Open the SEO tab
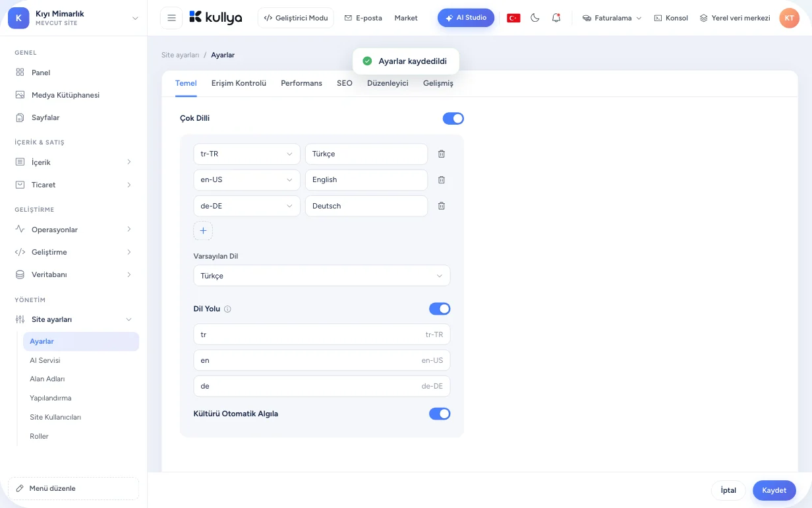Viewport: 812px width, 508px height. click(345, 83)
